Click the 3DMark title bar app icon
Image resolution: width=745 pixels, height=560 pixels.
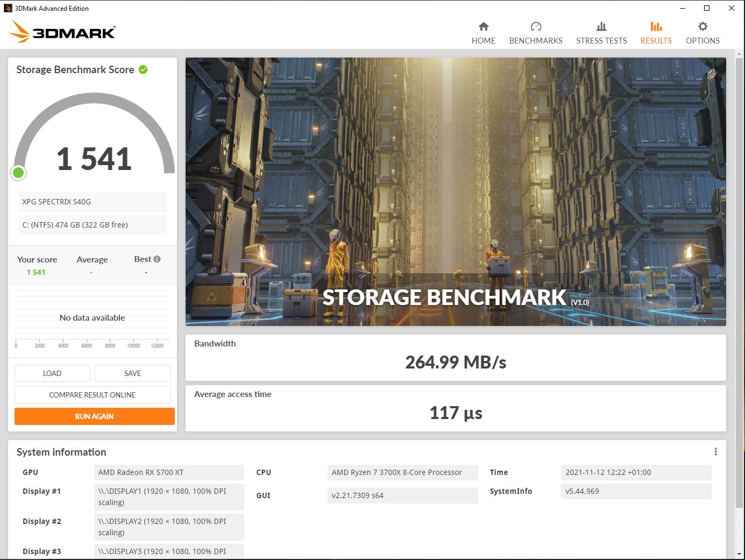pyautogui.click(x=8, y=8)
